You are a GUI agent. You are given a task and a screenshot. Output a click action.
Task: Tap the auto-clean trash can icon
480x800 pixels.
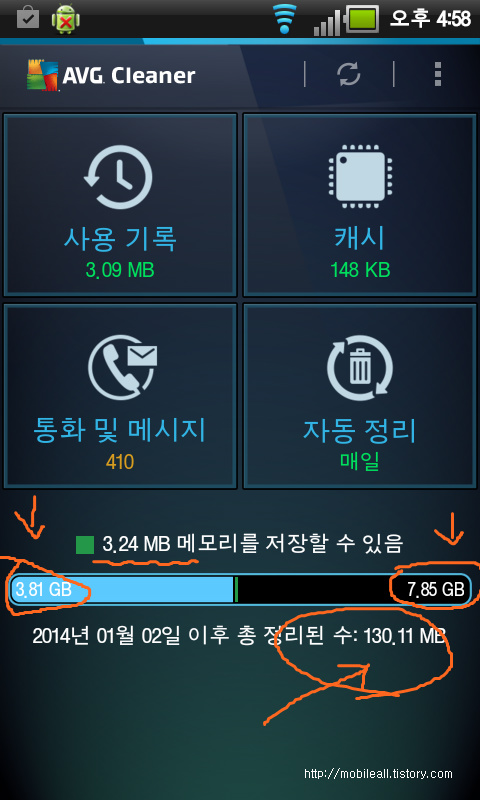coord(361,368)
